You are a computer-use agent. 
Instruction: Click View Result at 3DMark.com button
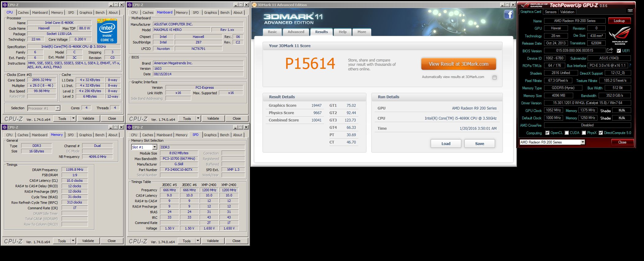pyautogui.click(x=458, y=64)
